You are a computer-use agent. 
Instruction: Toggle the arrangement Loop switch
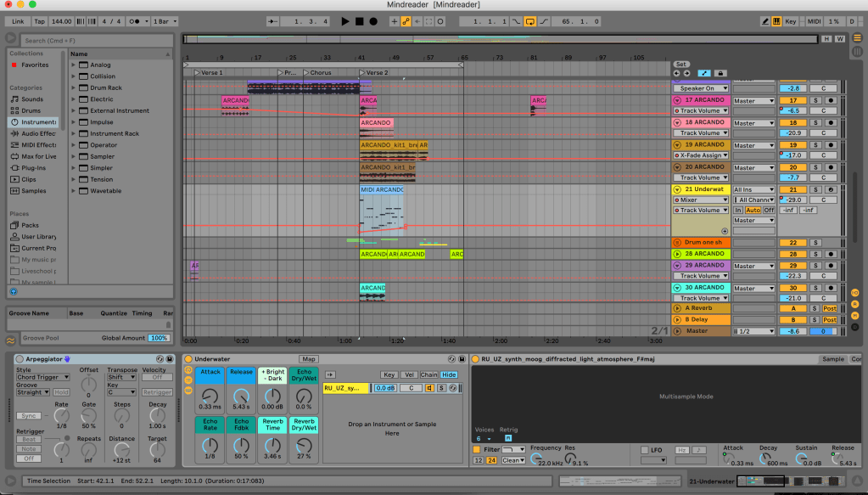(530, 21)
